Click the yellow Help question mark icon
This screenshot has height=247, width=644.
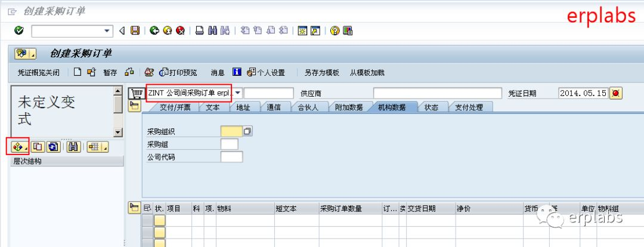335,30
